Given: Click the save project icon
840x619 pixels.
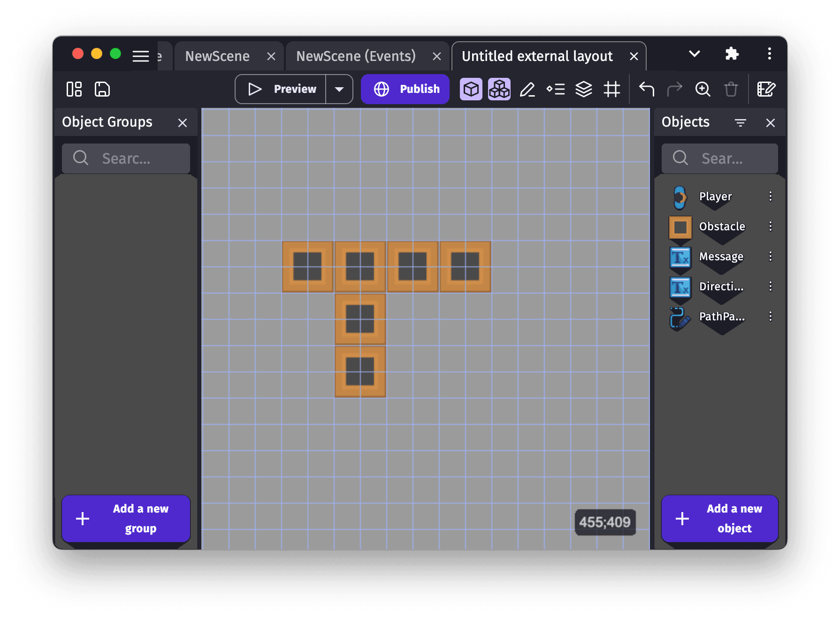Looking at the screenshot, I should click(x=102, y=89).
